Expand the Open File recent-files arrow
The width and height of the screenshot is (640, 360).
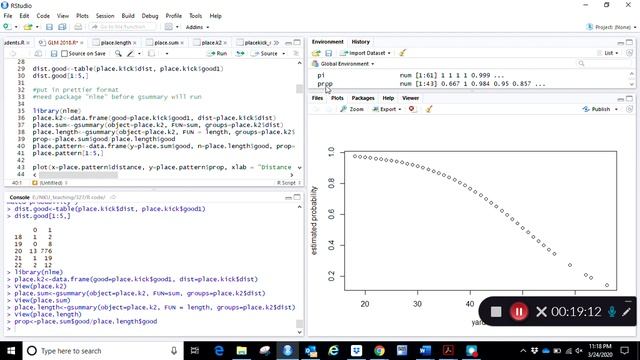(x=37, y=27)
